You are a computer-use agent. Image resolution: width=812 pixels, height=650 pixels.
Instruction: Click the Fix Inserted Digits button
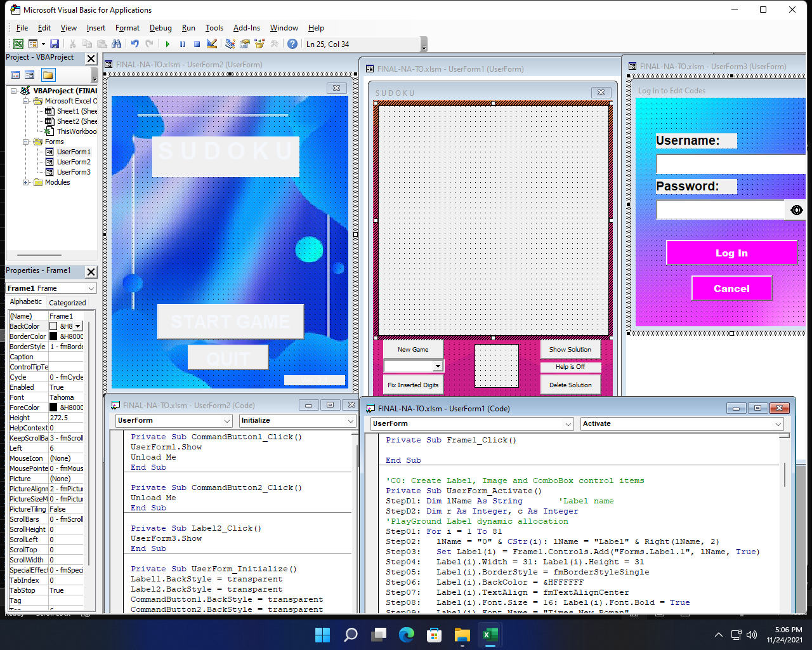pyautogui.click(x=413, y=385)
